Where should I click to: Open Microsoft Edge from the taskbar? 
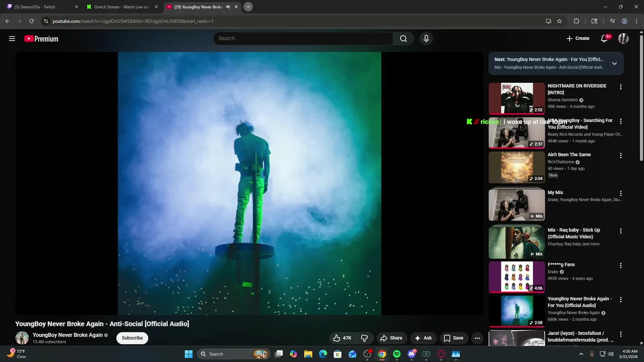coord(323,354)
